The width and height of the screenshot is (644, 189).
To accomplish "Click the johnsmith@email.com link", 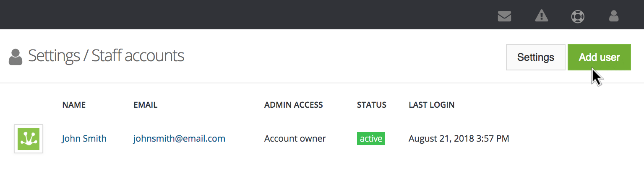I will (179, 139).
